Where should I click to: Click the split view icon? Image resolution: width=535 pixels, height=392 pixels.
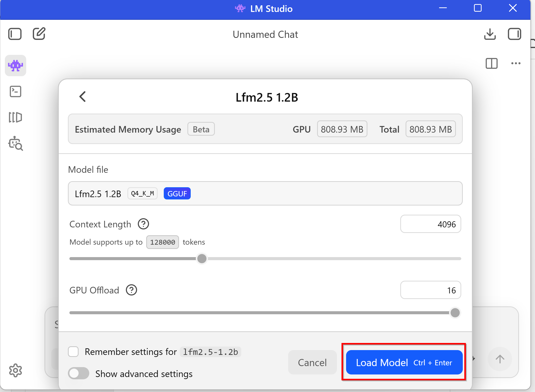pos(491,63)
